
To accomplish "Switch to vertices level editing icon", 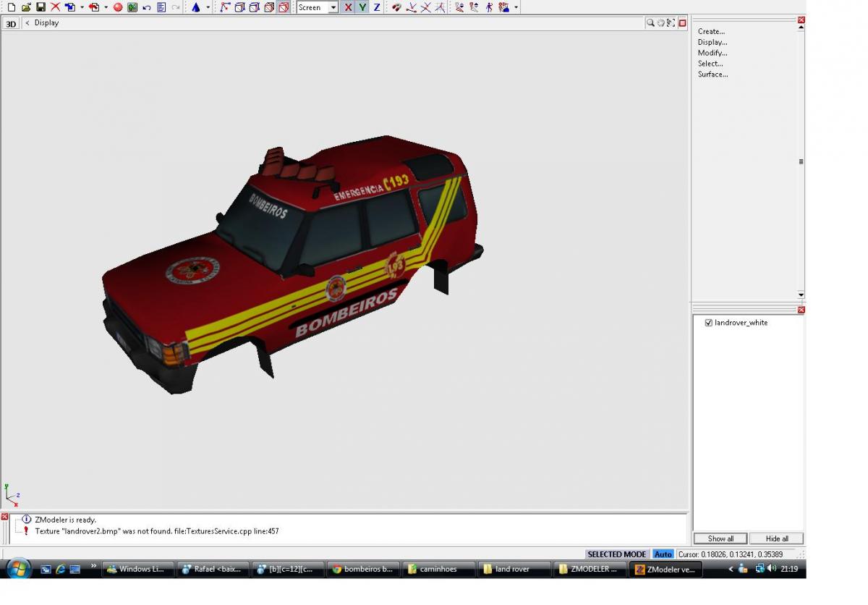I will click(x=225, y=7).
